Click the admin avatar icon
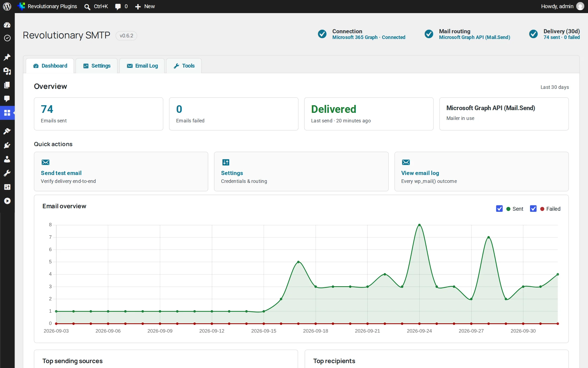This screenshot has height=368, width=588. pyautogui.click(x=580, y=6)
